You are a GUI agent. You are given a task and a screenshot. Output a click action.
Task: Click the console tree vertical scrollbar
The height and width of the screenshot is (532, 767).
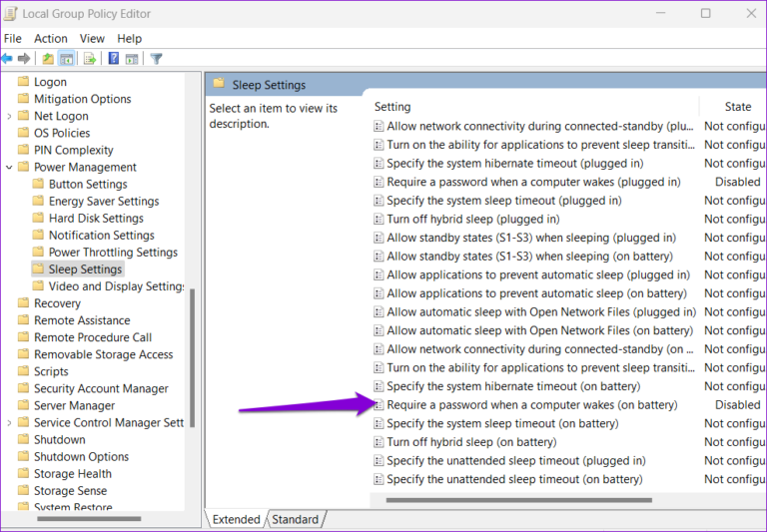[x=192, y=358]
